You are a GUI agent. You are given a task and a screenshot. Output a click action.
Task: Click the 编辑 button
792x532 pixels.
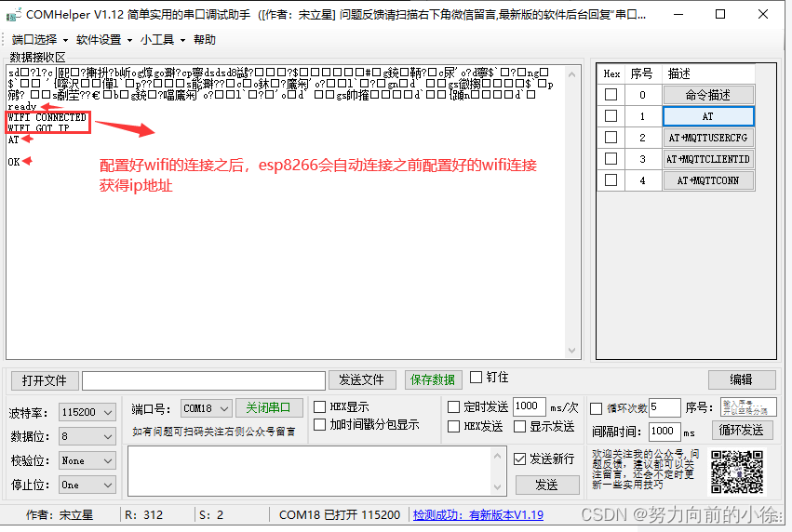742,380
